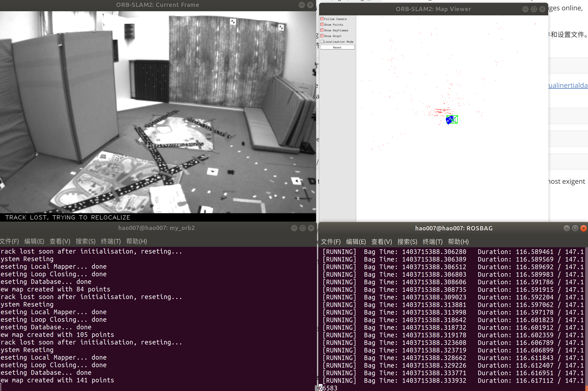
Task: Open 文件(F) menu in my_orb2 terminal
Action: coord(9,241)
